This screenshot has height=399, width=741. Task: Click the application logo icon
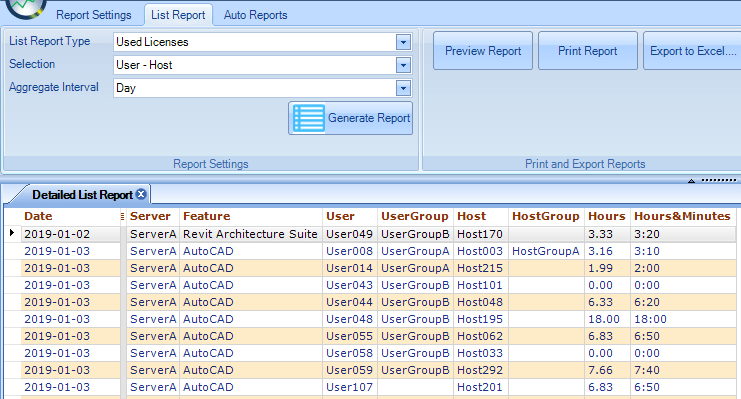26,7
